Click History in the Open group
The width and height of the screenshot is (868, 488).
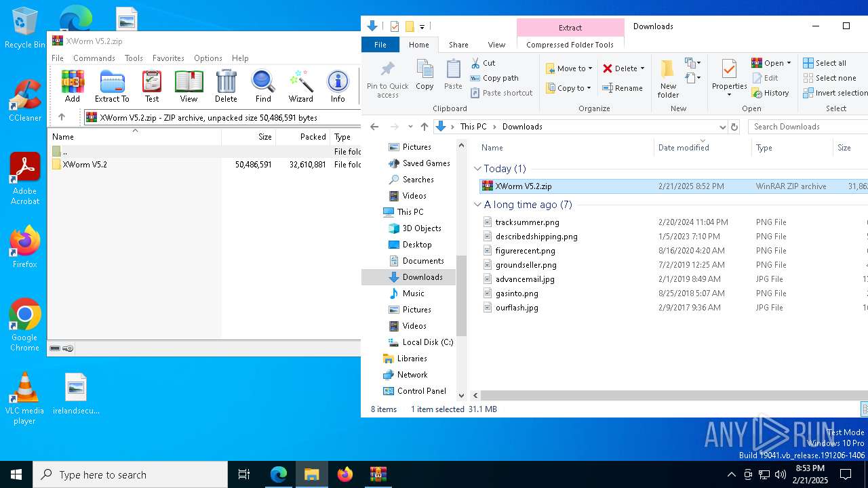pos(770,93)
